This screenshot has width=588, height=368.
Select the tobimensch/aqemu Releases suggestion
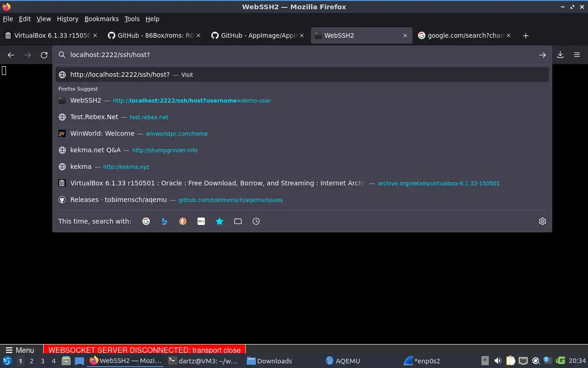(x=302, y=200)
